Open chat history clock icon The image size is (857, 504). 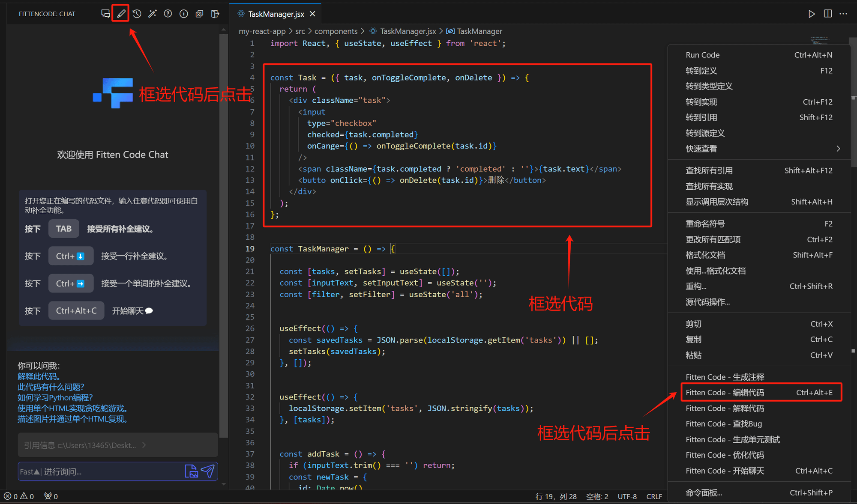pos(137,14)
